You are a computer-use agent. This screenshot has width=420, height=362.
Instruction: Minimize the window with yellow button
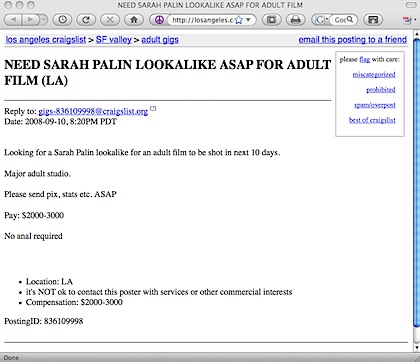20,5
